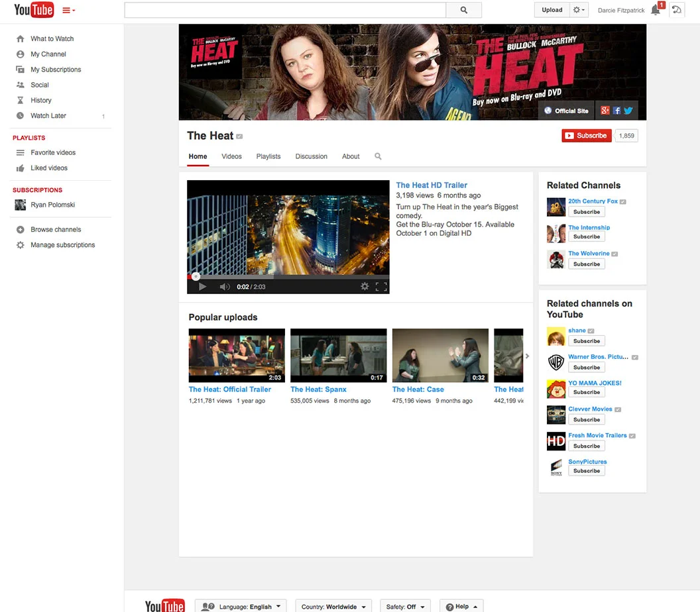The image size is (700, 612).
Task: Mute the video with the speaker icon
Action: [x=225, y=287]
